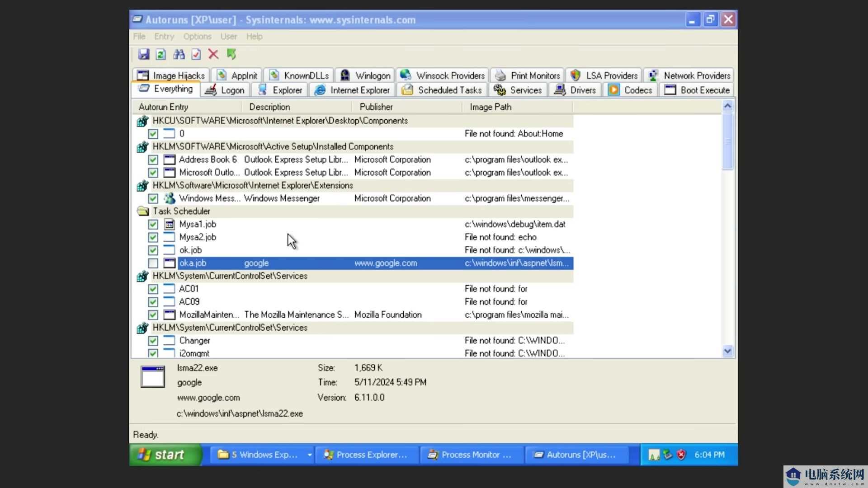The image size is (868, 488).
Task: Click the green Jump To icon
Action: [x=231, y=54]
